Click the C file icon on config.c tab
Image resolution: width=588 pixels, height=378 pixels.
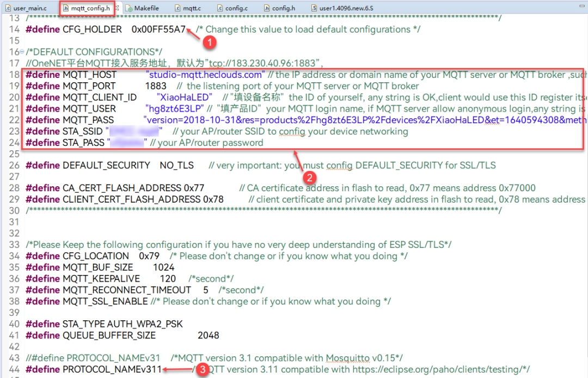point(220,8)
